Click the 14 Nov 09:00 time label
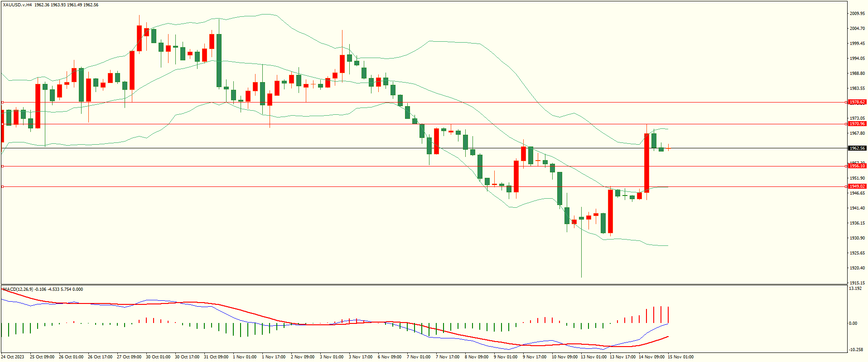Screen dimensions: 868x362 [651, 357]
